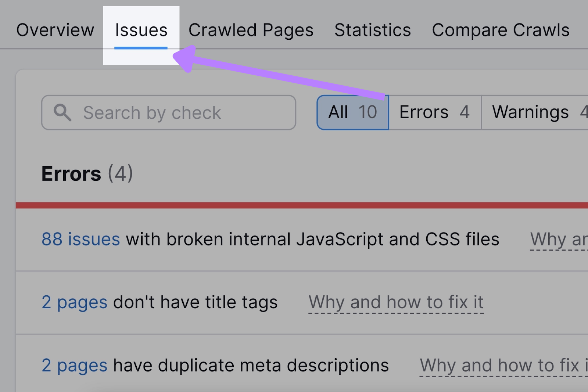Switch to the Crawled Pages tab
The image size is (588, 392).
[x=251, y=30]
